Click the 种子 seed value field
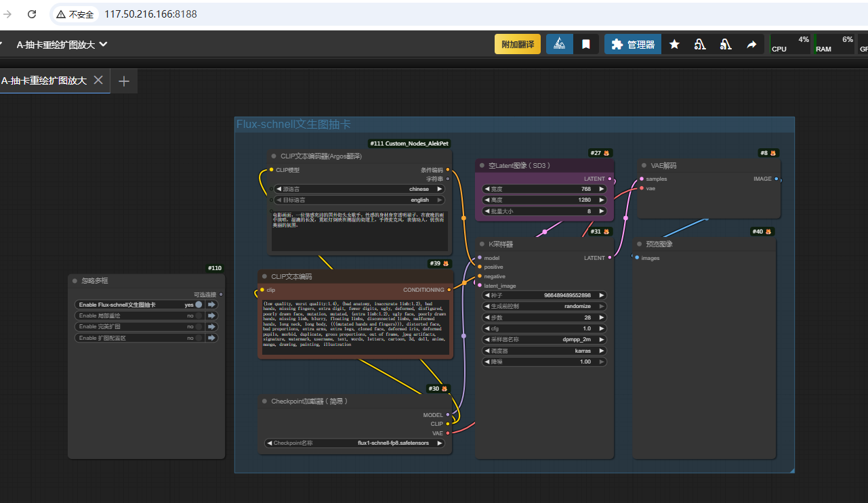This screenshot has width=868, height=503. (545, 295)
